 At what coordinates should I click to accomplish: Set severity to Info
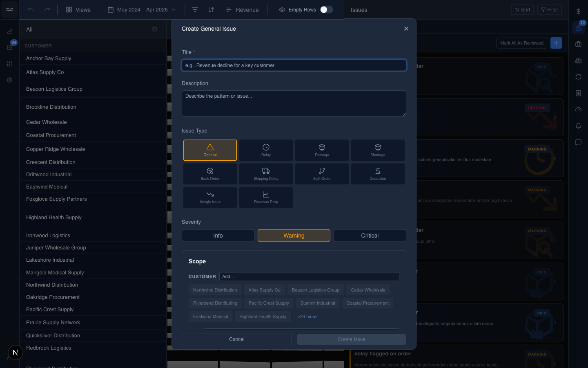tap(218, 236)
